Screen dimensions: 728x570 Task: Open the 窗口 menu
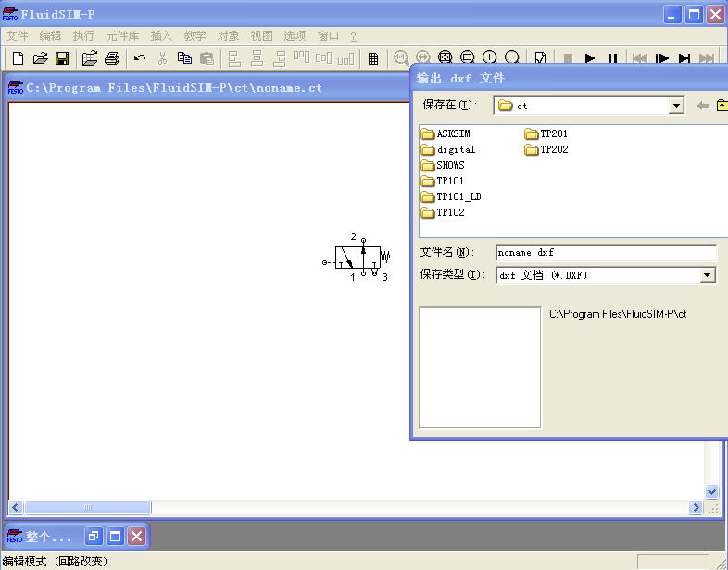coord(328,36)
